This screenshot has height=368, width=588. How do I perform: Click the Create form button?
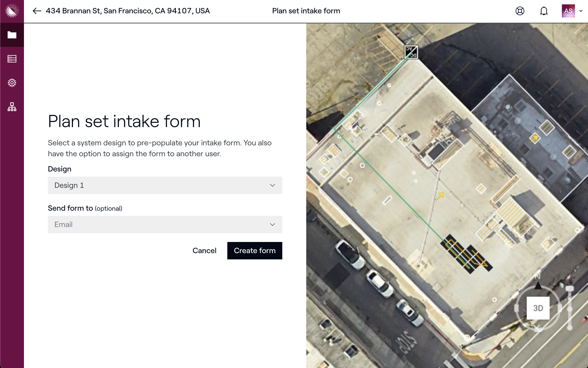pyautogui.click(x=255, y=251)
